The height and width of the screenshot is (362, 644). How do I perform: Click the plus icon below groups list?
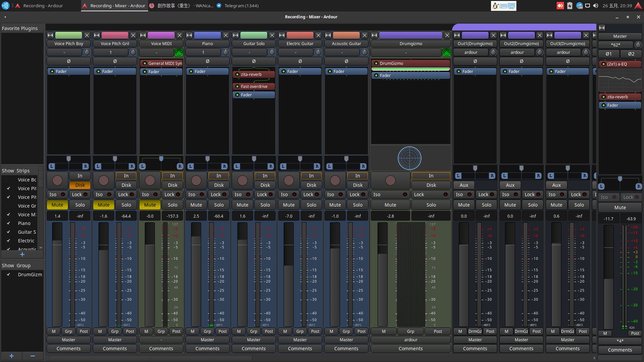12,356
